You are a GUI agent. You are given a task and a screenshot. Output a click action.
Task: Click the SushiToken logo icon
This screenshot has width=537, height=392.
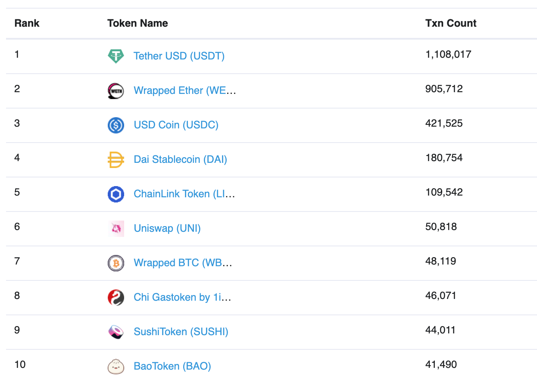click(x=116, y=332)
